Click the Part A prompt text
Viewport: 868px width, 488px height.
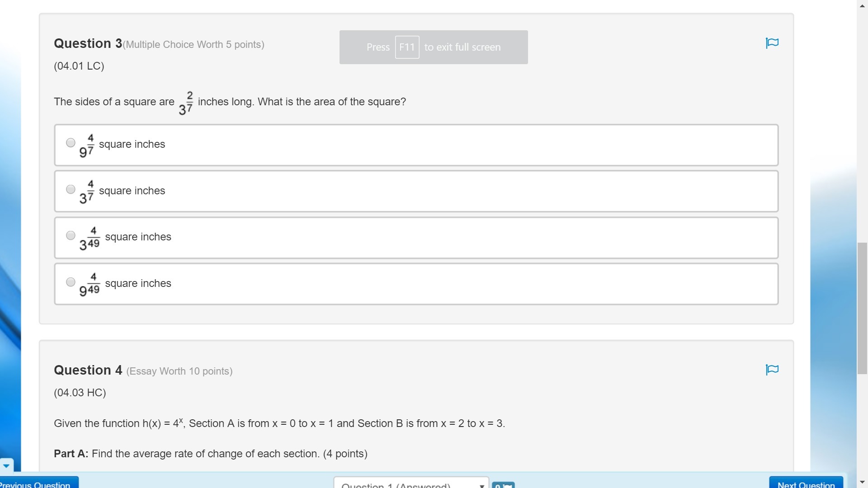coord(211,454)
